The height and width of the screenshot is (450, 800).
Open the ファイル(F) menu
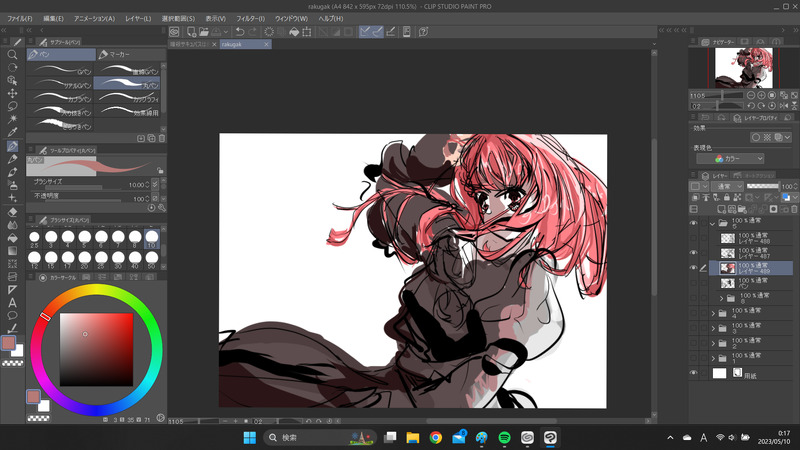pos(19,18)
